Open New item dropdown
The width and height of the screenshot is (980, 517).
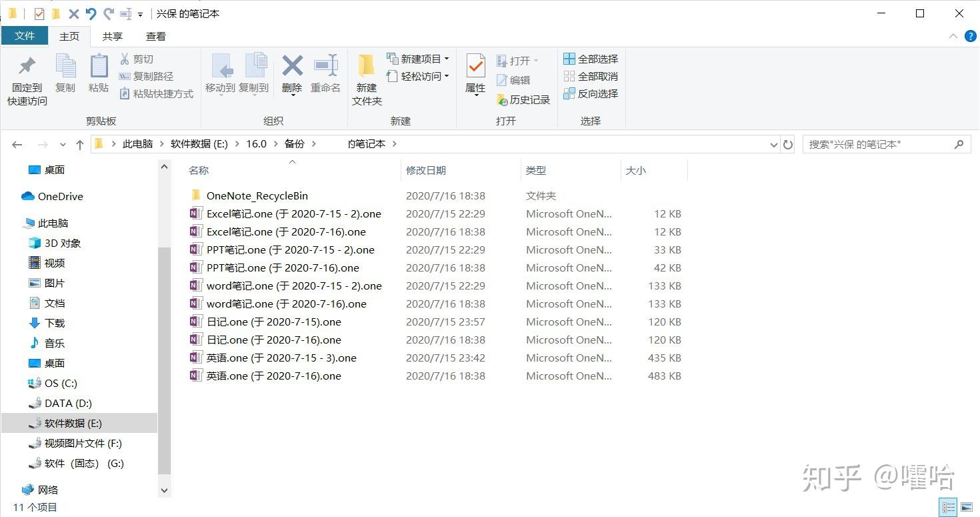tap(417, 59)
